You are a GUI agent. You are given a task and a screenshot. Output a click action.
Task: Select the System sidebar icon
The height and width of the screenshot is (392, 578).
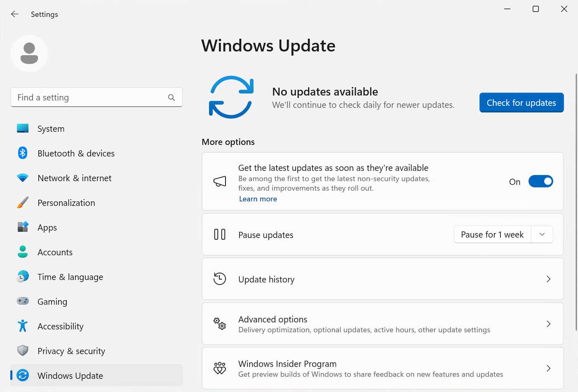(x=22, y=128)
